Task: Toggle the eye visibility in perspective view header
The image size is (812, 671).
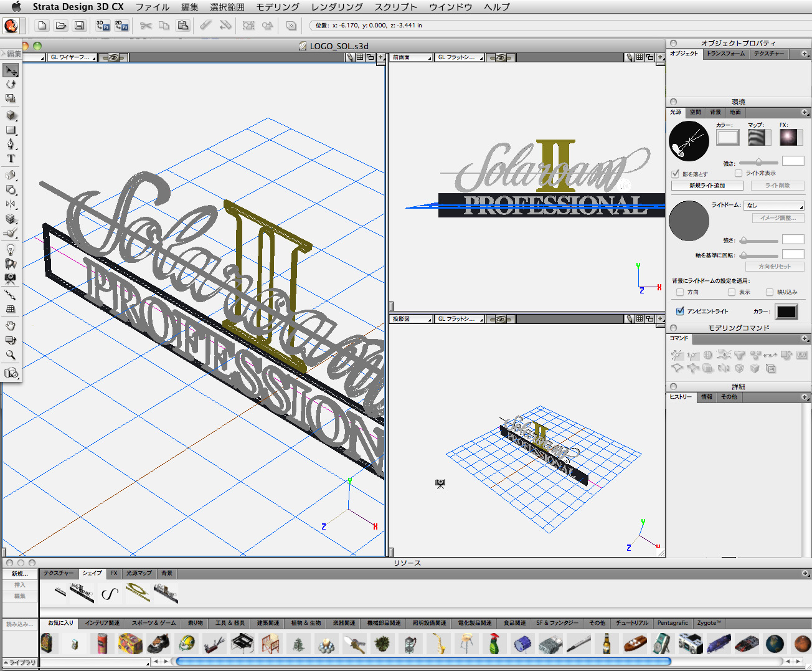Action: [x=501, y=319]
